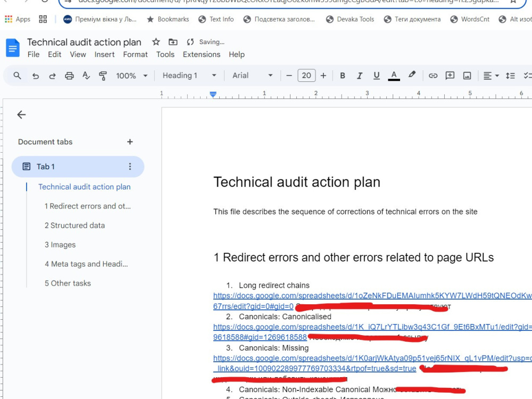This screenshot has width=532, height=399.
Task: Open the Extensions menu
Action: pyautogui.click(x=202, y=54)
